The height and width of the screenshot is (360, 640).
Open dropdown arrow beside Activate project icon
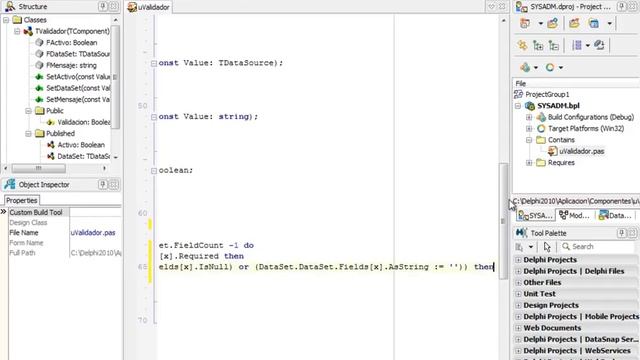540,24
